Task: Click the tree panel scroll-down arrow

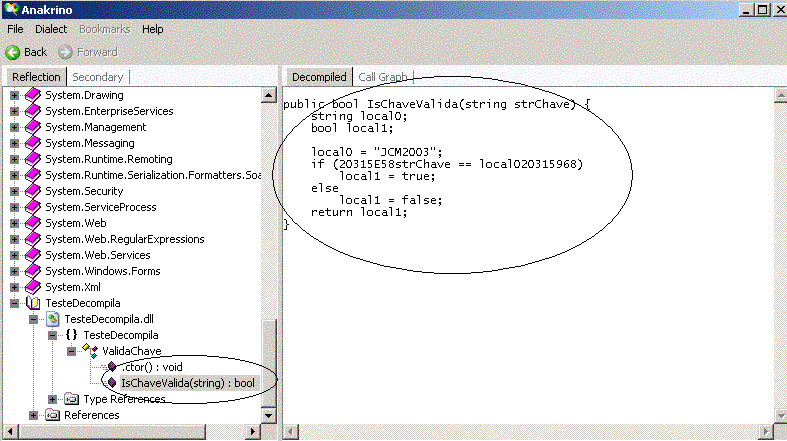Action: pyautogui.click(x=269, y=415)
